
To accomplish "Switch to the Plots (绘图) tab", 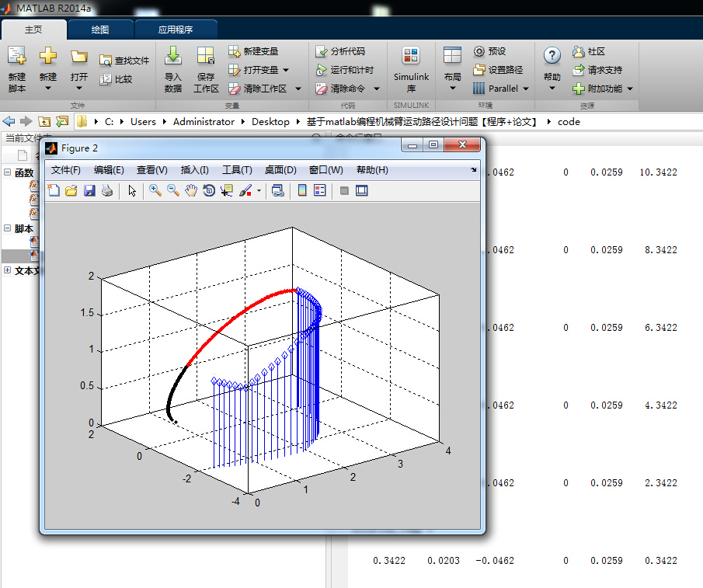I will [x=100, y=30].
